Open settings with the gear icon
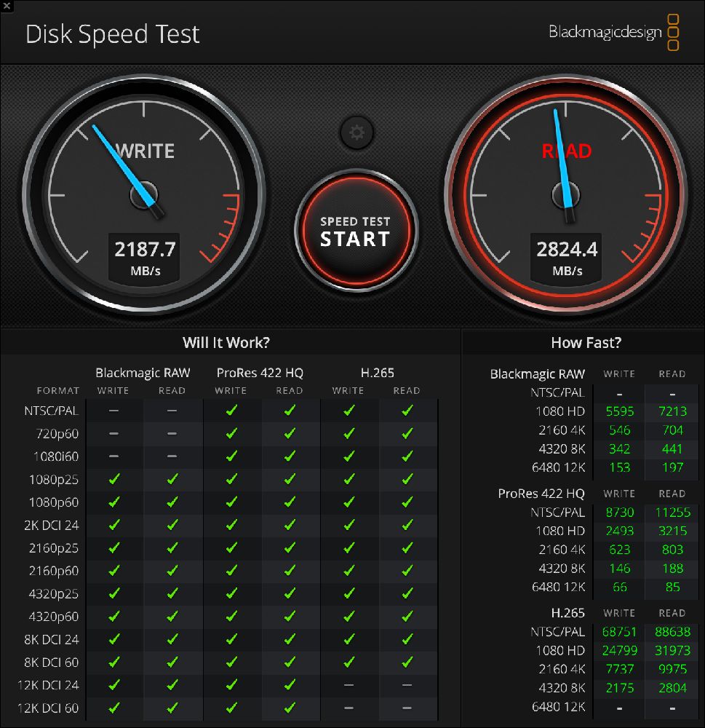 [357, 132]
